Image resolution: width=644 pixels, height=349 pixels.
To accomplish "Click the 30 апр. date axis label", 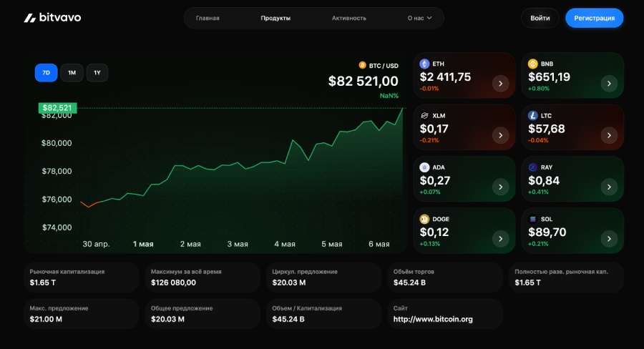I will click(x=96, y=244).
